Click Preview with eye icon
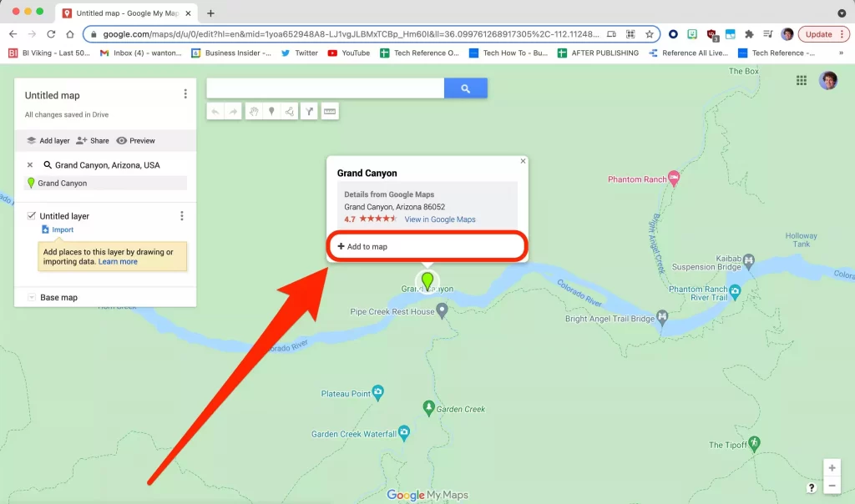 (x=136, y=140)
